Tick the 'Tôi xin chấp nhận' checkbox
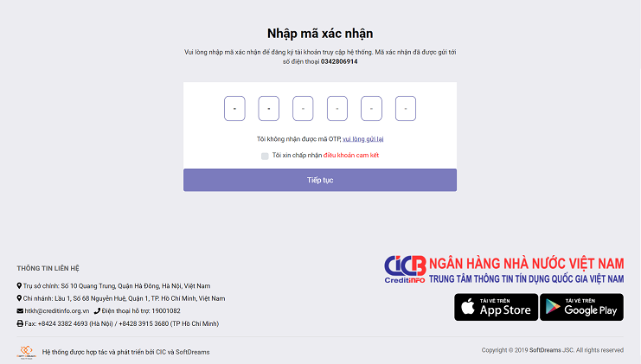Viewport: 641px width, 364px height. tap(265, 156)
